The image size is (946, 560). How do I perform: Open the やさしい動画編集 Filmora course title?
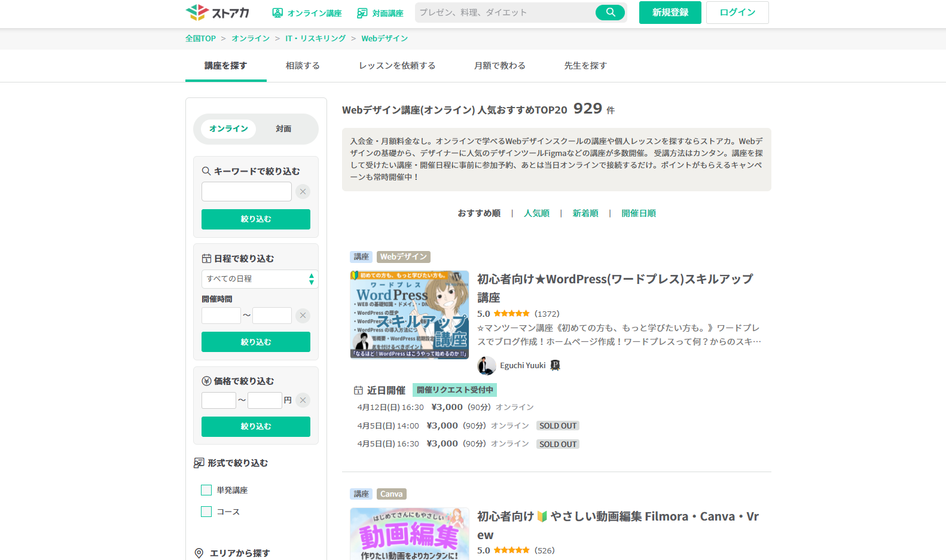pyautogui.click(x=618, y=525)
